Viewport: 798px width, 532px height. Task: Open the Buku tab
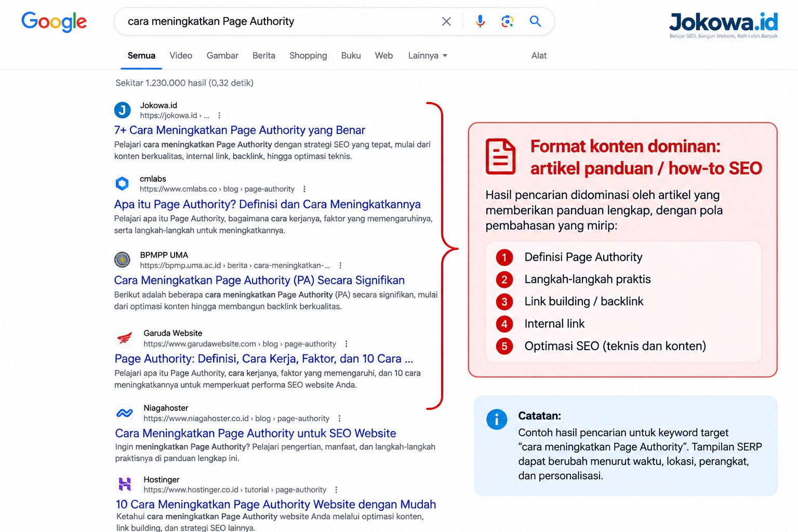[351, 56]
